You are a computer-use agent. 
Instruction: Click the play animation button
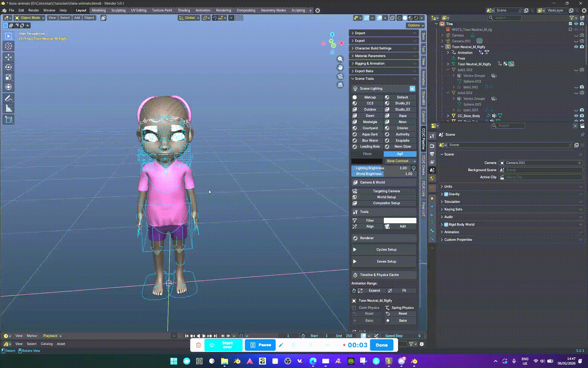point(204,336)
